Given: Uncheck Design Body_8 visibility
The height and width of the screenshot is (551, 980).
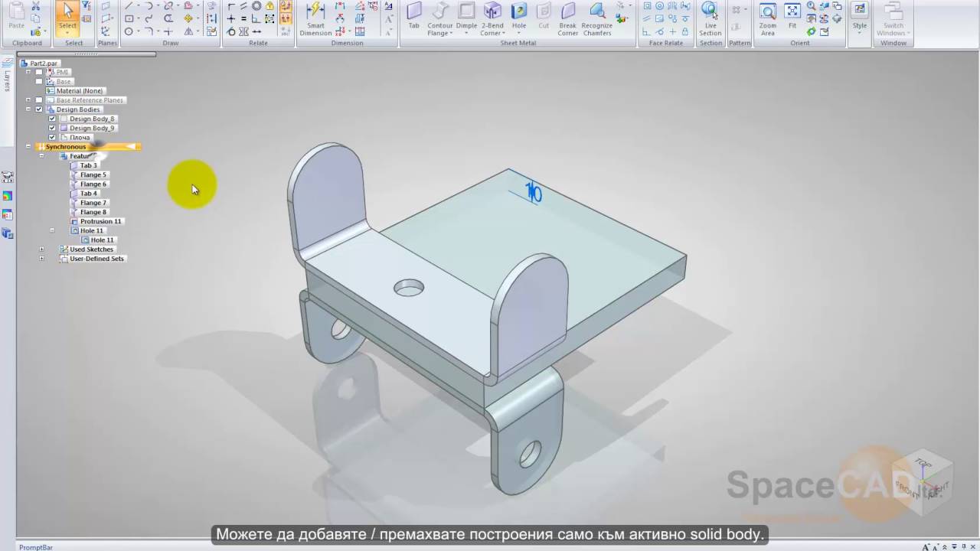Looking at the screenshot, I should [x=52, y=119].
